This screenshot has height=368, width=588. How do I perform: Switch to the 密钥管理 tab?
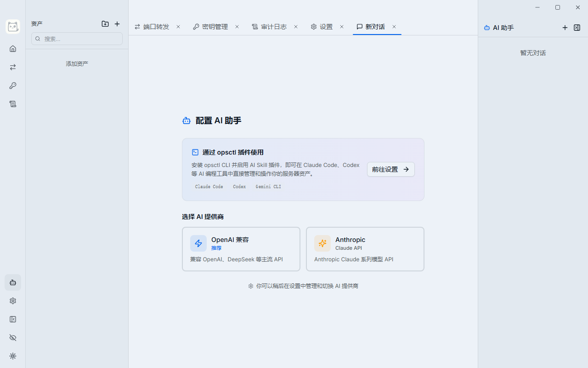click(214, 27)
